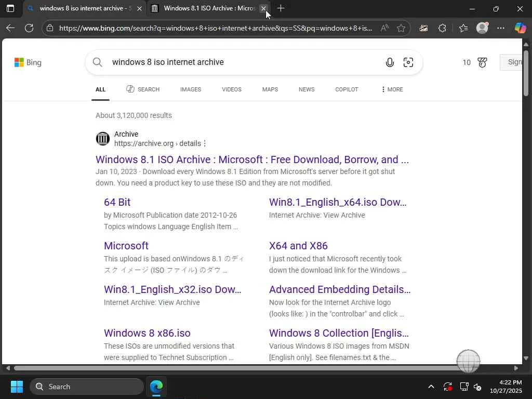Open the Microsoft sublink
532x399 pixels.
[x=126, y=246]
